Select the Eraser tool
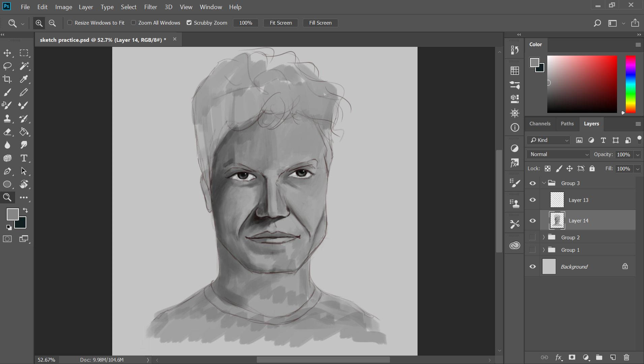Screen dimensions: 644x364 click(7, 132)
